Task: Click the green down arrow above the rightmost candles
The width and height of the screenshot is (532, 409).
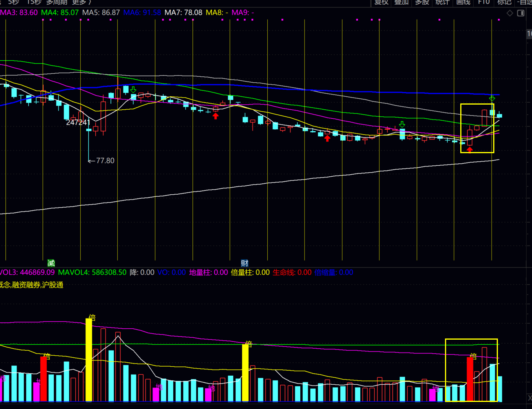Action: click(492, 98)
